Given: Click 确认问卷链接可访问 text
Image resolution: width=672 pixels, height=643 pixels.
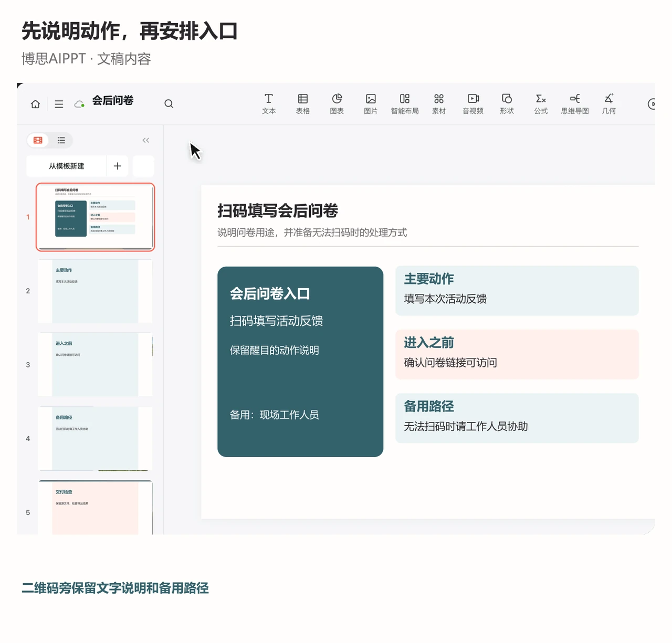Looking at the screenshot, I should click(450, 363).
